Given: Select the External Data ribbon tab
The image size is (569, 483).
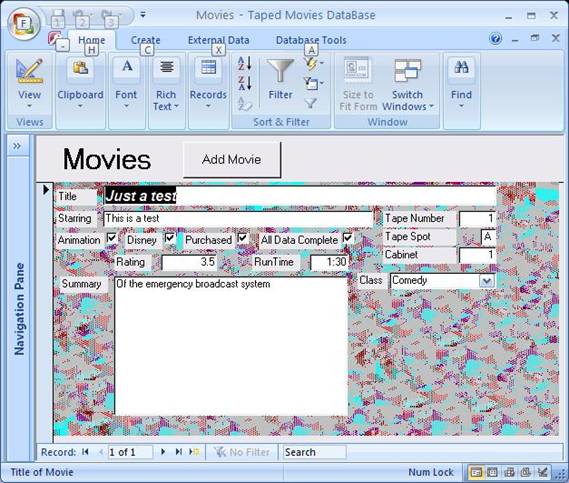Looking at the screenshot, I should pos(218,40).
